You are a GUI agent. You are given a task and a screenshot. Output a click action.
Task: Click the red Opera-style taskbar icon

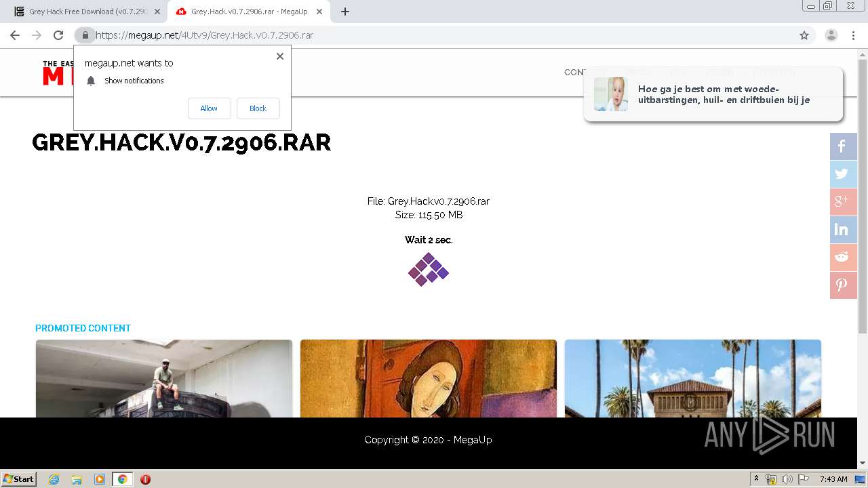(145, 479)
